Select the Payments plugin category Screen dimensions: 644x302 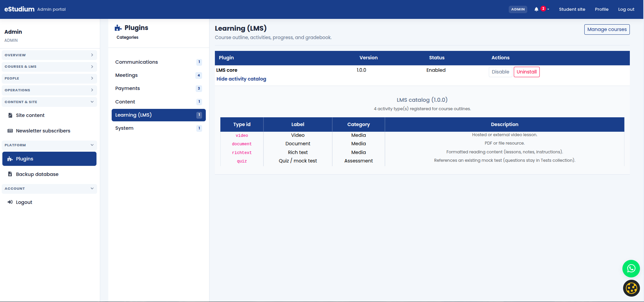159,88
